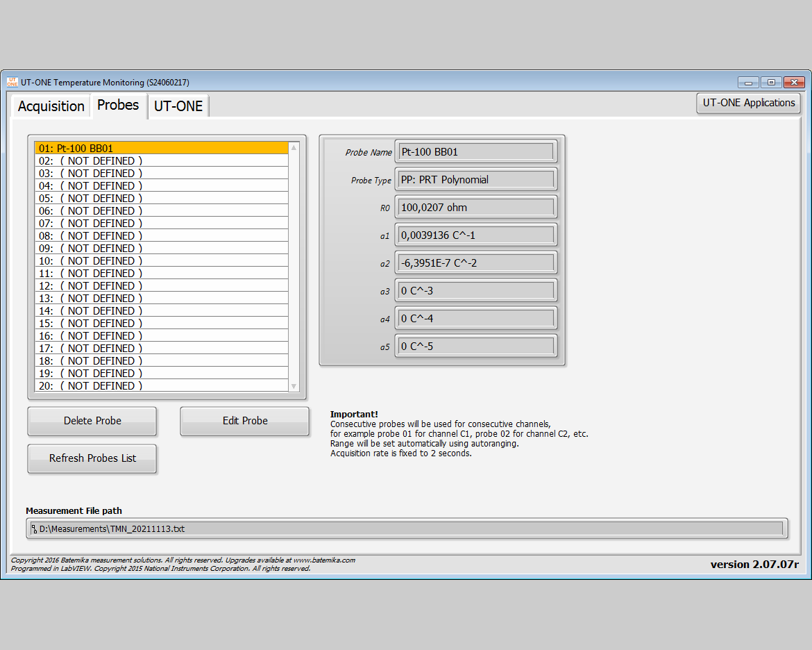Click the Edit Probe button
The height and width of the screenshot is (650, 812).
244,421
